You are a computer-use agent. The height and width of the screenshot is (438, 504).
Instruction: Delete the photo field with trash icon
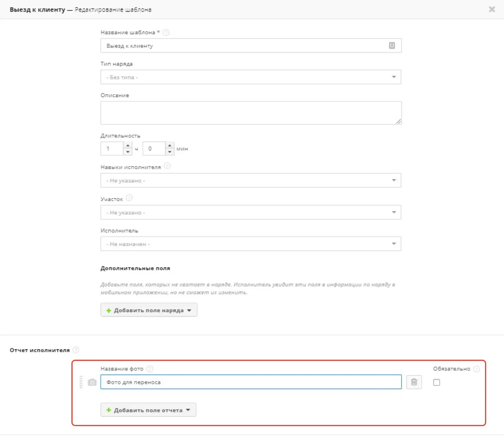click(414, 382)
